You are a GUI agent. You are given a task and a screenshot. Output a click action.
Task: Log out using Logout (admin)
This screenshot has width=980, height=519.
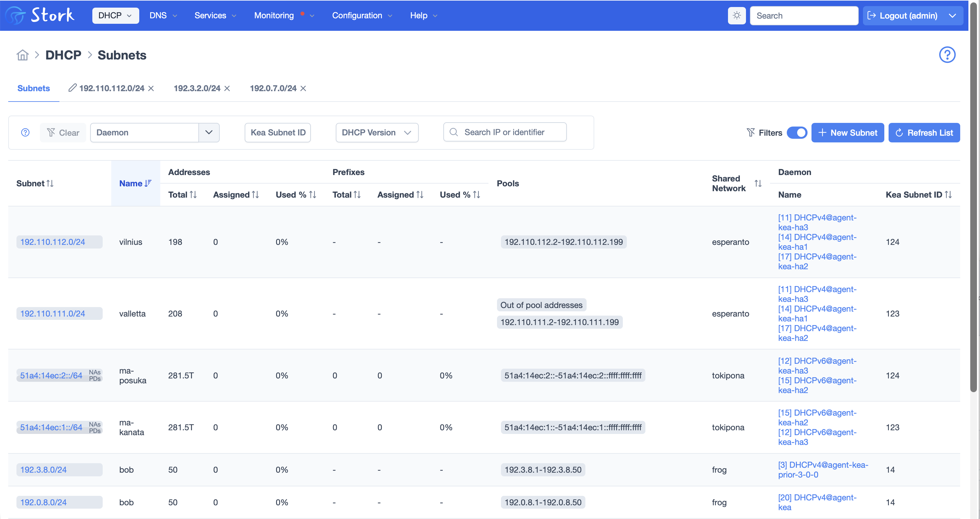(x=902, y=16)
